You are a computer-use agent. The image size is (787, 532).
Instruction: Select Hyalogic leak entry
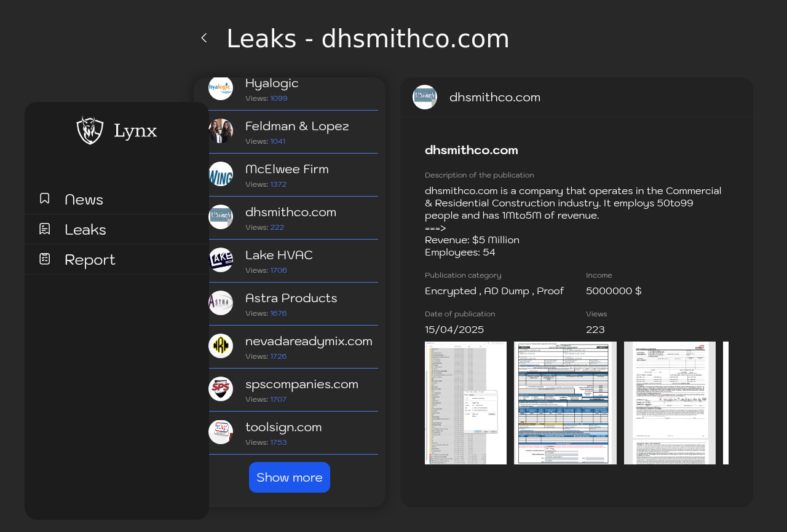(293, 89)
